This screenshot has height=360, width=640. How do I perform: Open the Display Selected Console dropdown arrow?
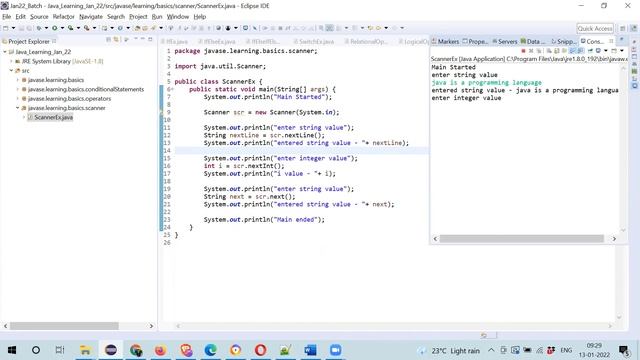[606, 51]
